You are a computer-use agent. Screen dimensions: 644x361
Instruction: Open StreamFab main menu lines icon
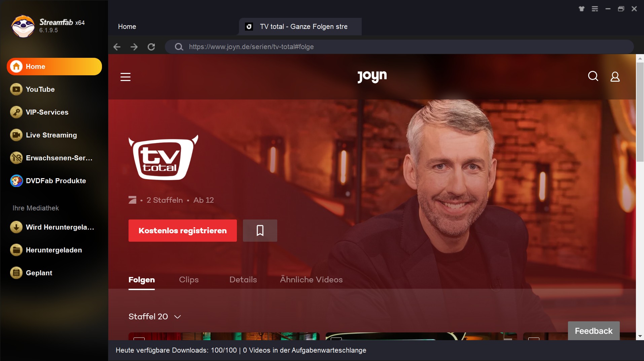595,9
